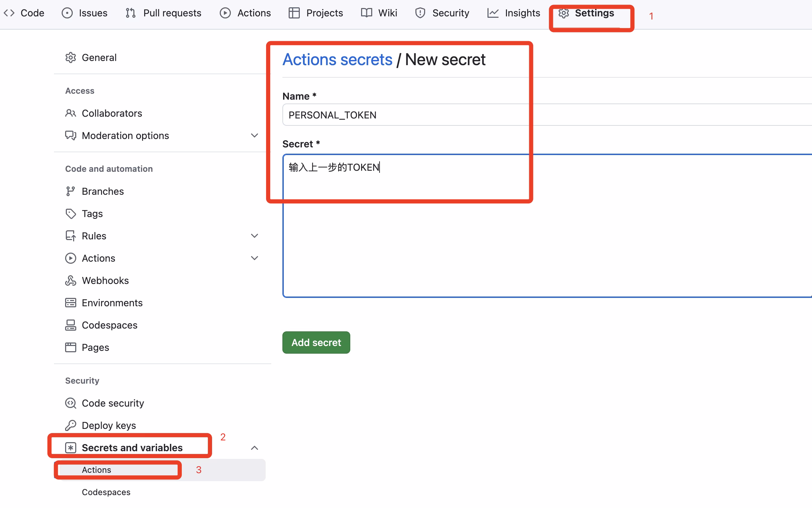
Task: Click the Deploy keys key icon
Action: (71, 425)
